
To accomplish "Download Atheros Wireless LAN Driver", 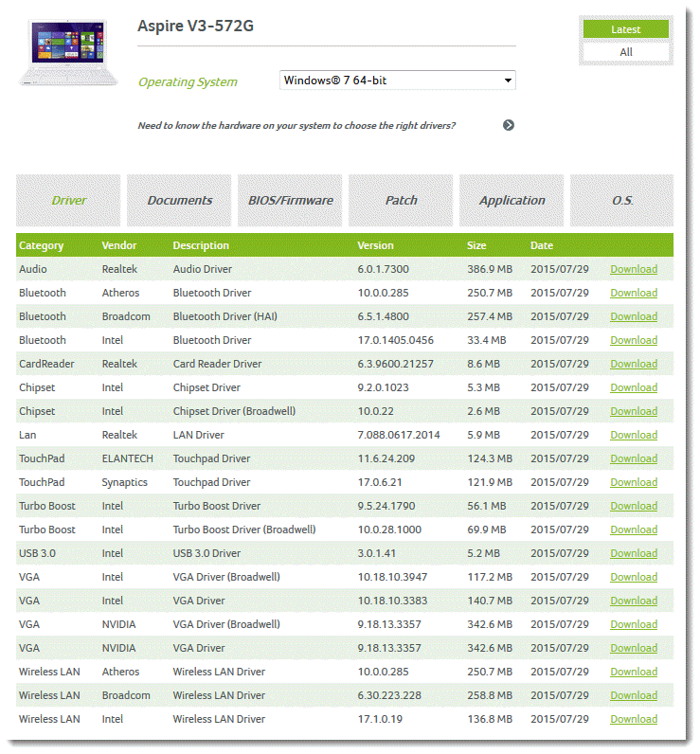I will tap(634, 672).
